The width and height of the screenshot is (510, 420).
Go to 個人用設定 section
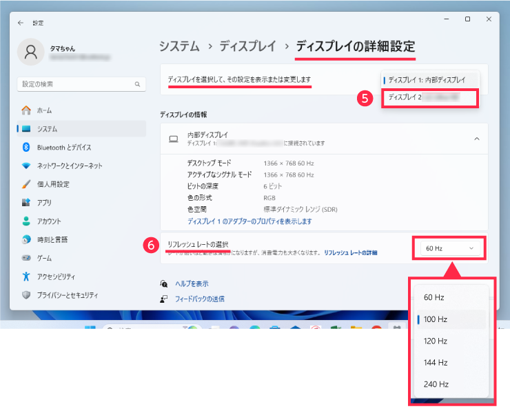click(x=53, y=185)
